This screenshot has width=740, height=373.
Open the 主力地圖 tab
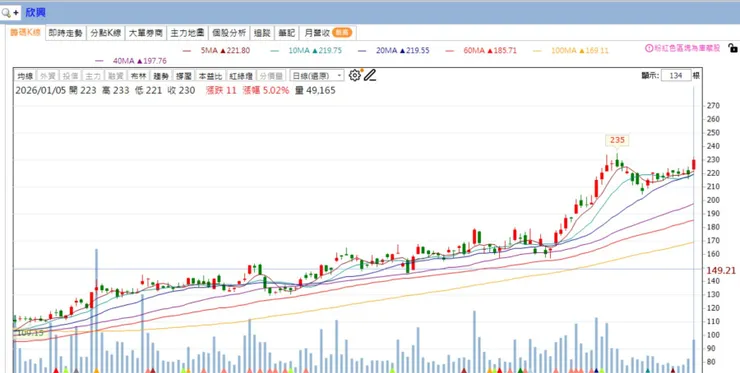187,33
